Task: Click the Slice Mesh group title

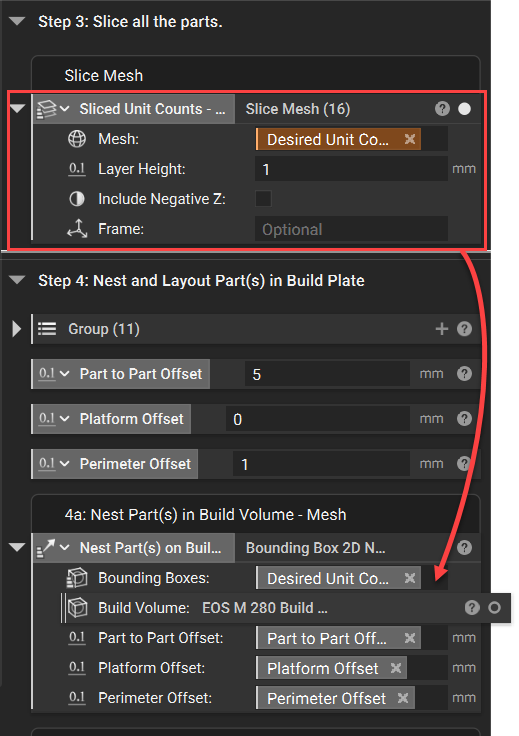Action: [x=104, y=76]
